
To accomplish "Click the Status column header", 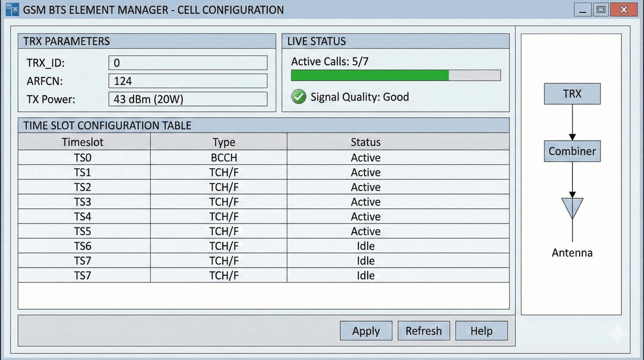I will pyautogui.click(x=365, y=142).
